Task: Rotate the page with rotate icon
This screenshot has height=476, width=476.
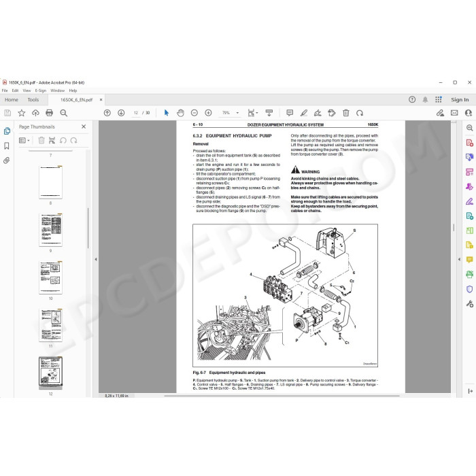Action: click(x=360, y=113)
